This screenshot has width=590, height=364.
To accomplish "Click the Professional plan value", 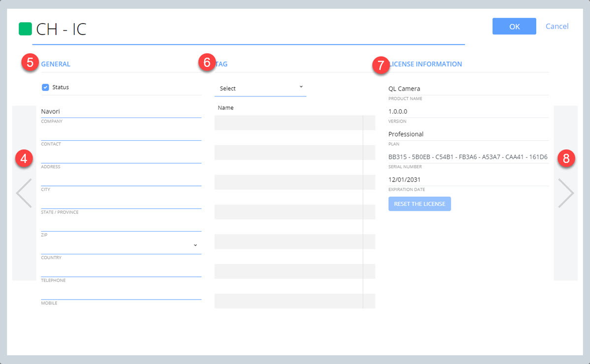I will coord(405,134).
